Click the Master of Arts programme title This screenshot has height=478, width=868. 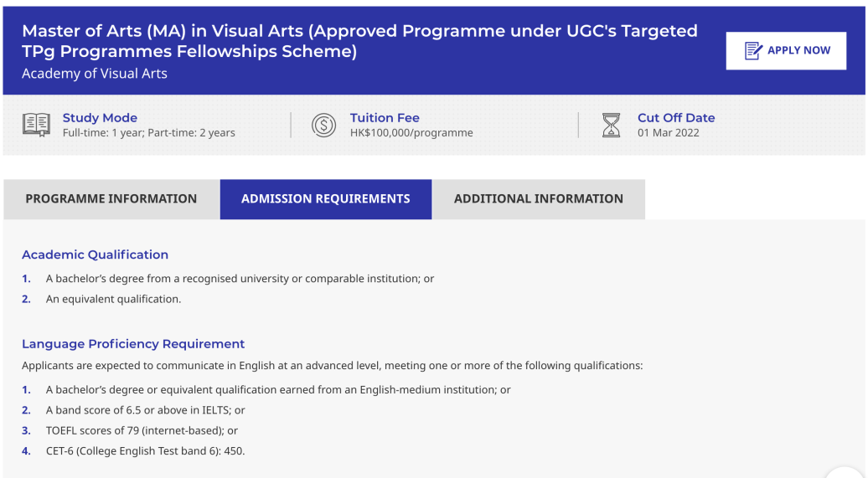(x=359, y=41)
